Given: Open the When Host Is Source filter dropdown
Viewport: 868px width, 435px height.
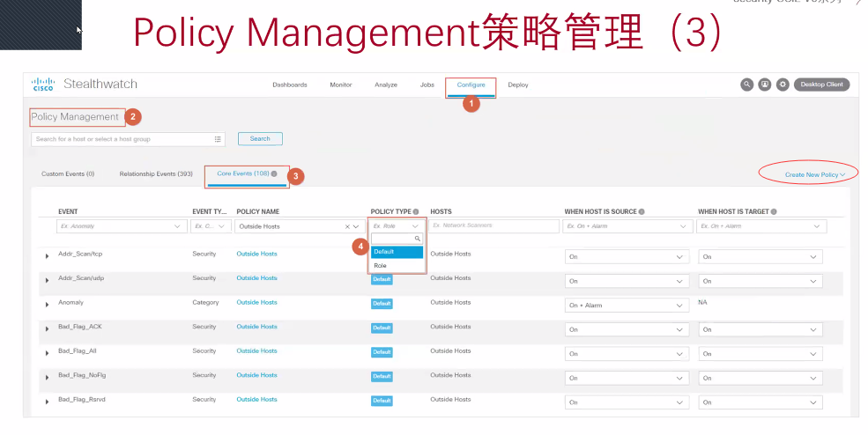Looking at the screenshot, I should pos(627,226).
